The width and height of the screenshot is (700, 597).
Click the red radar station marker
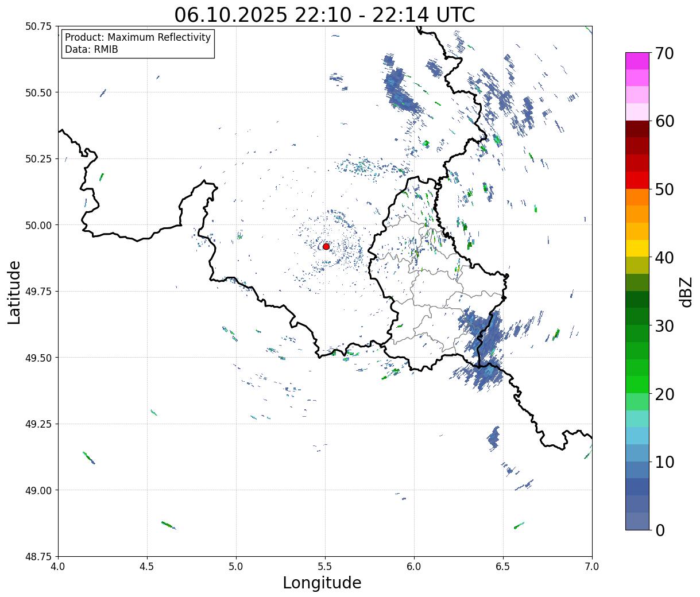[326, 246]
